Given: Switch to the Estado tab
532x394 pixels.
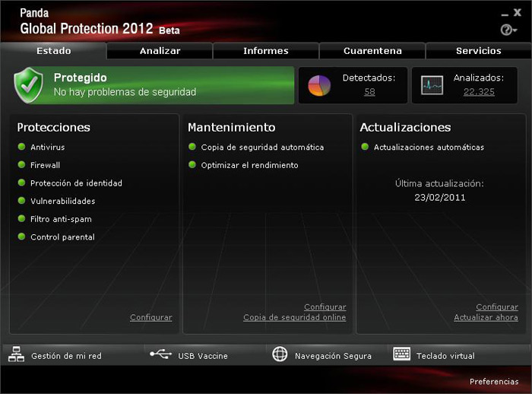Looking at the screenshot, I should [54, 51].
